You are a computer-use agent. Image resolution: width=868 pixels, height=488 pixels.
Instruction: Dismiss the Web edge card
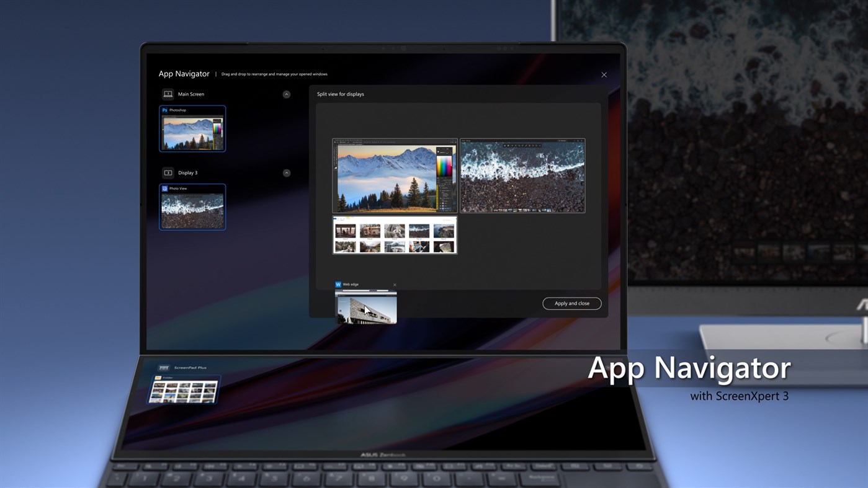click(395, 284)
